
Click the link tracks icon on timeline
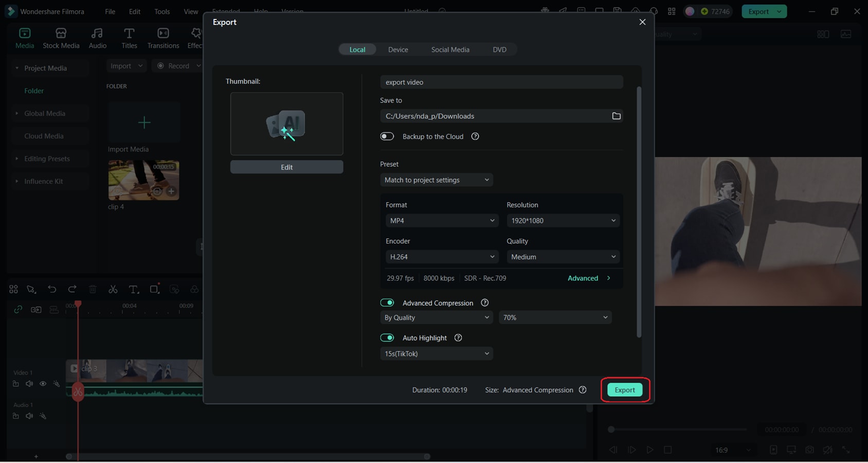[x=18, y=309]
